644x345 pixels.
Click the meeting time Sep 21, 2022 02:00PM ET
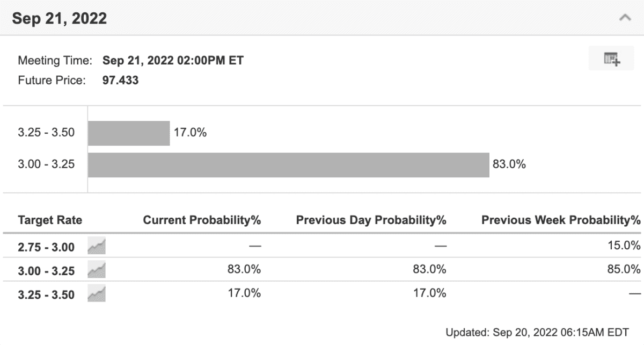tap(173, 60)
